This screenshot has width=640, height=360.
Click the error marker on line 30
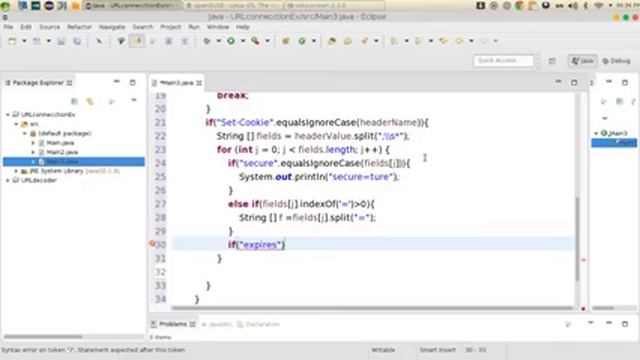click(152, 244)
